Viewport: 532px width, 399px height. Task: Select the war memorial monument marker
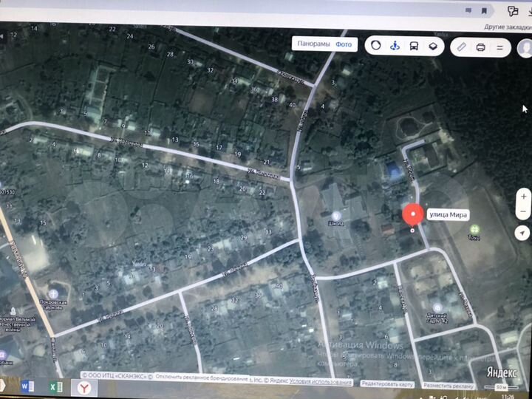[x=13, y=311]
